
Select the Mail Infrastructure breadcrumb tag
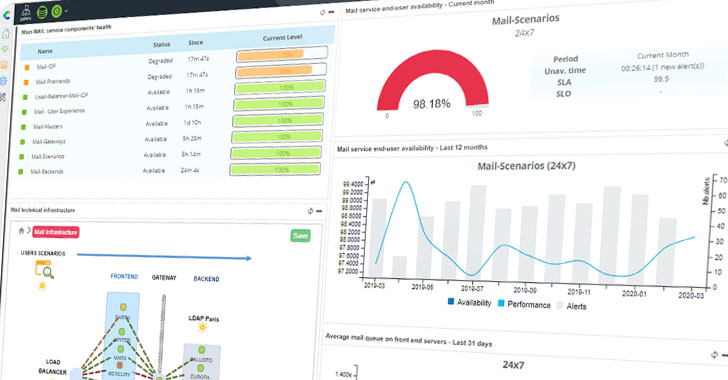coord(56,232)
